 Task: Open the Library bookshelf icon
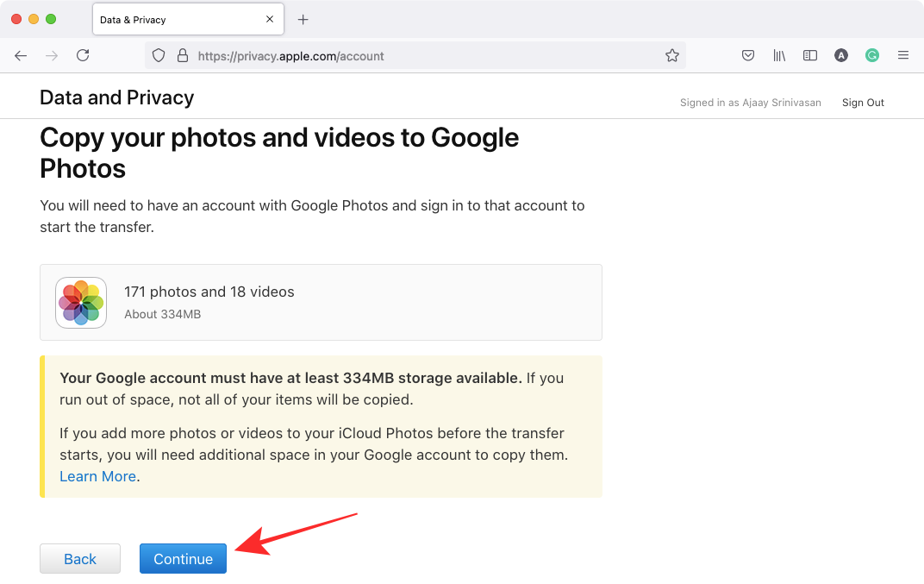coord(779,55)
